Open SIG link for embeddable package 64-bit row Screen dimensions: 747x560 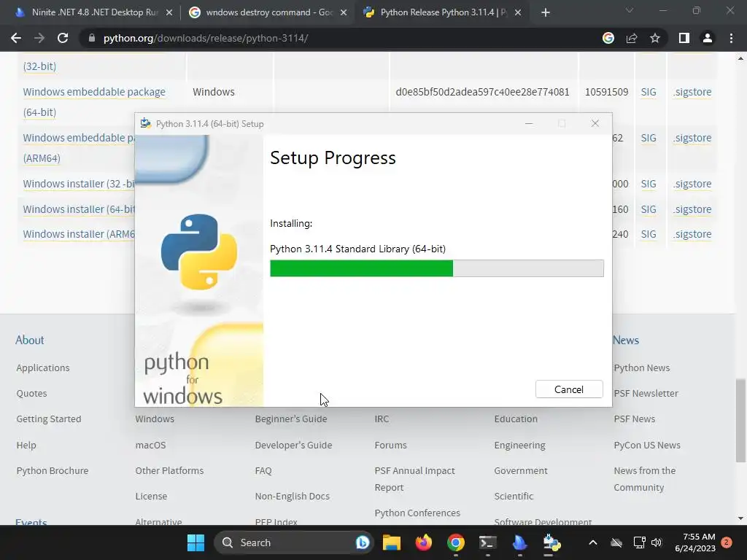[x=649, y=92]
